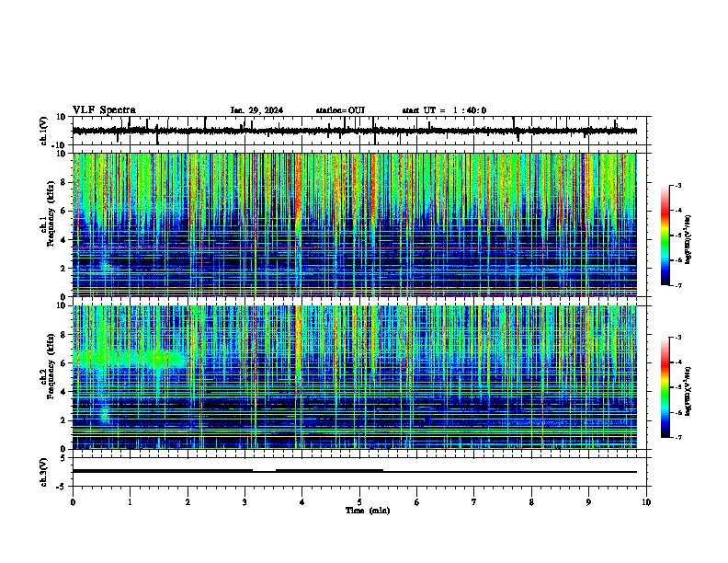728x563 pixels.
Task: Click the green 6 kHz emission band in ch.2
Action: [x=130, y=359]
